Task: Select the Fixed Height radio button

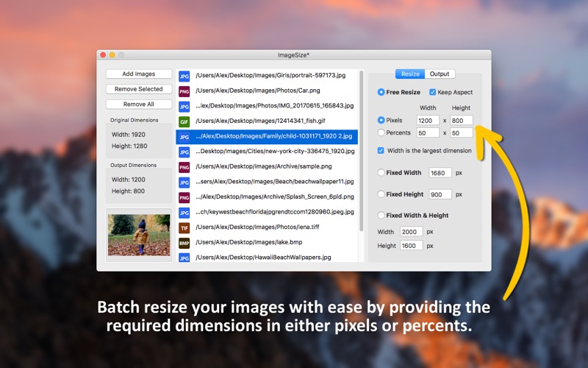Action: (x=381, y=194)
